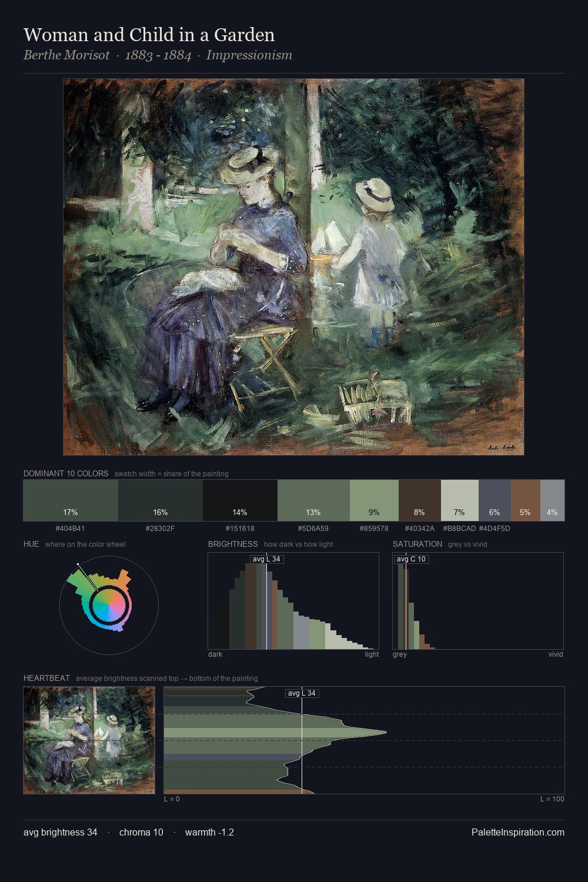
Task: Click the 'vivid' axis label
Action: tap(556, 654)
